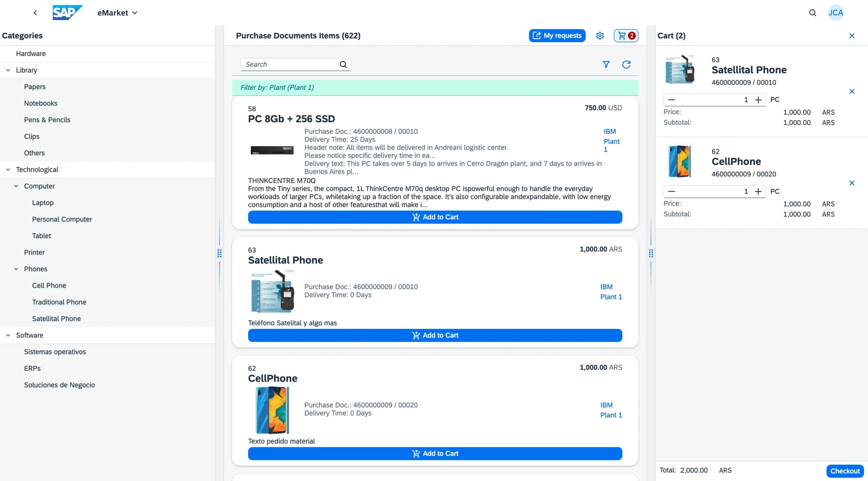The width and height of the screenshot is (868, 481).
Task: Open My requests
Action: tap(556, 35)
